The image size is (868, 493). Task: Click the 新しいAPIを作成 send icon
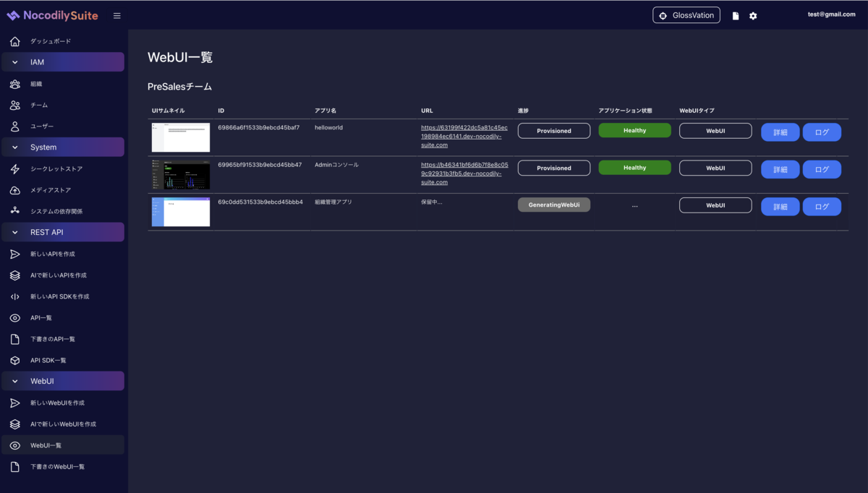(x=15, y=254)
